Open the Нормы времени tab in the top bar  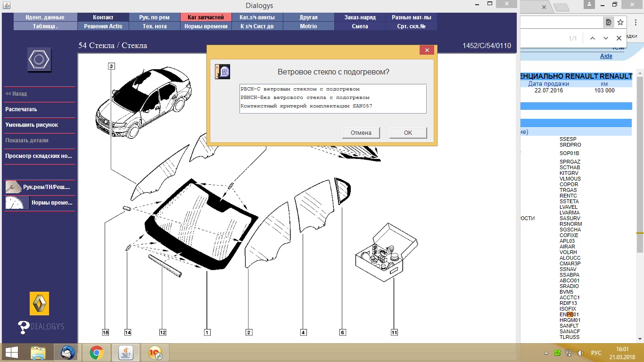coord(206,26)
